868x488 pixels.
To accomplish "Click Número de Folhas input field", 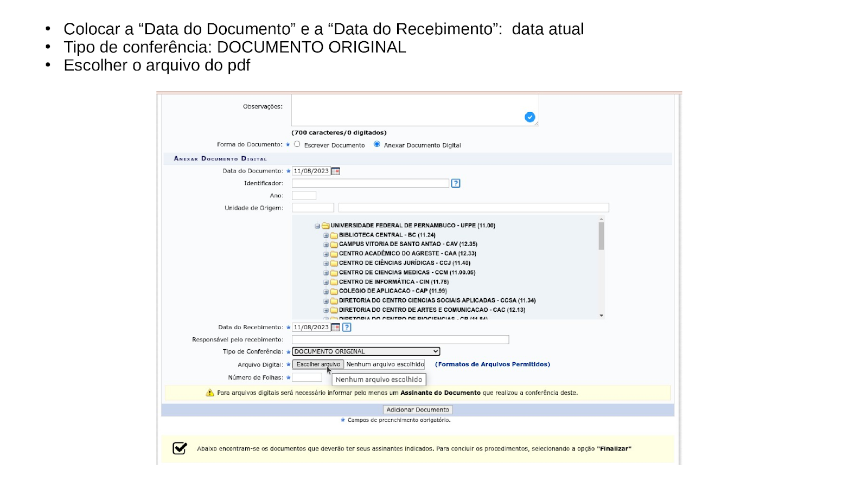I will tap(307, 377).
